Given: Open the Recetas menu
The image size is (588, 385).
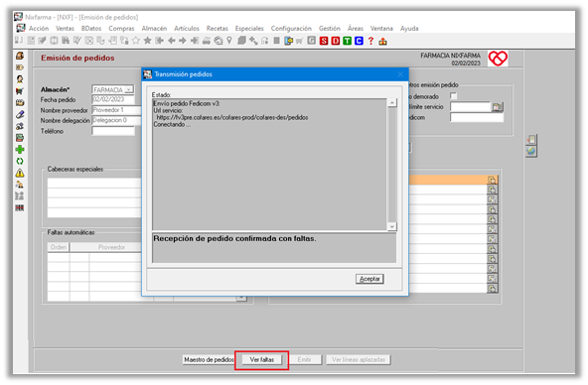Looking at the screenshot, I should tap(218, 29).
